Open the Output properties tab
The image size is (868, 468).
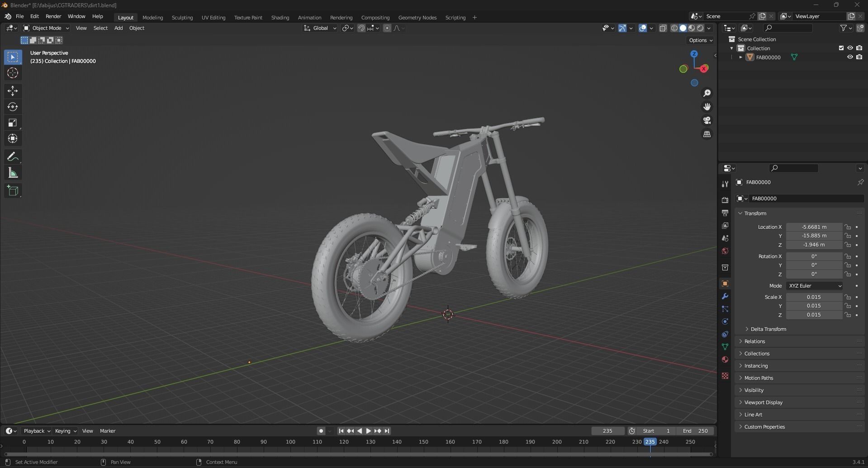(x=725, y=213)
